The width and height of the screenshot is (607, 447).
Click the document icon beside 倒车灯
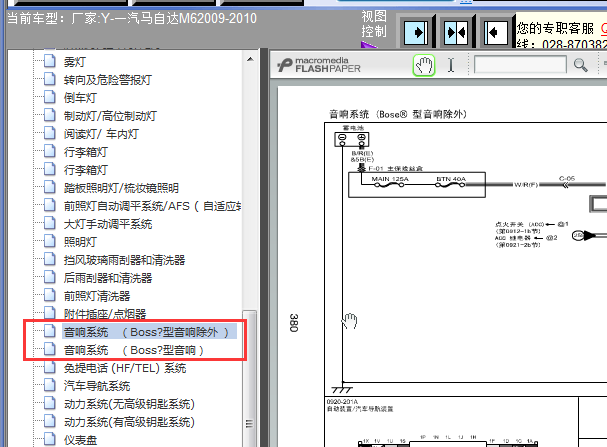coord(50,97)
